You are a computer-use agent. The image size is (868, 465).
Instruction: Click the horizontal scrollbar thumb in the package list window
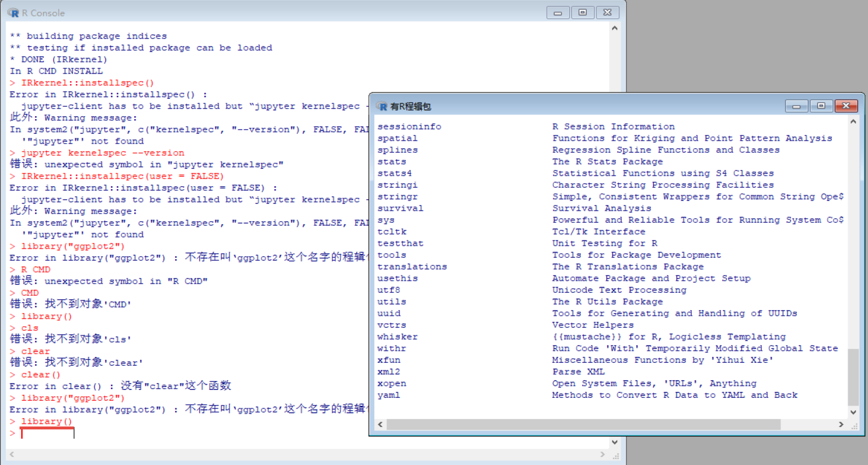click(584, 425)
